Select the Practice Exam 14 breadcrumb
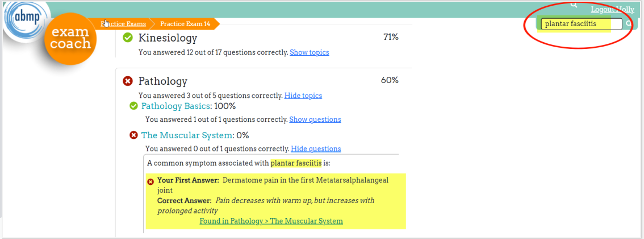 185,24
